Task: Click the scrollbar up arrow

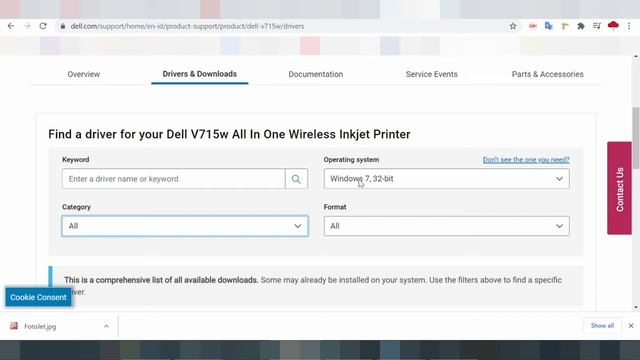Action: [636, 56]
